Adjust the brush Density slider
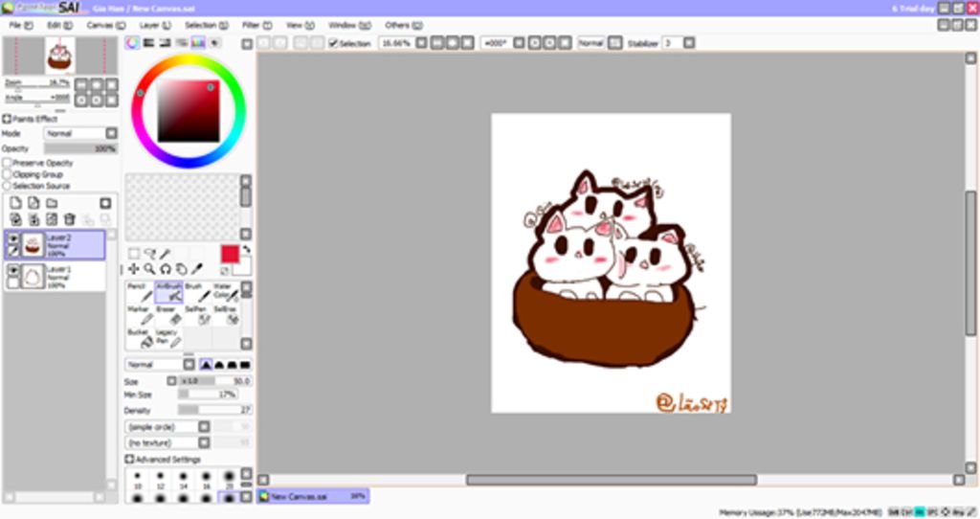 pos(214,410)
